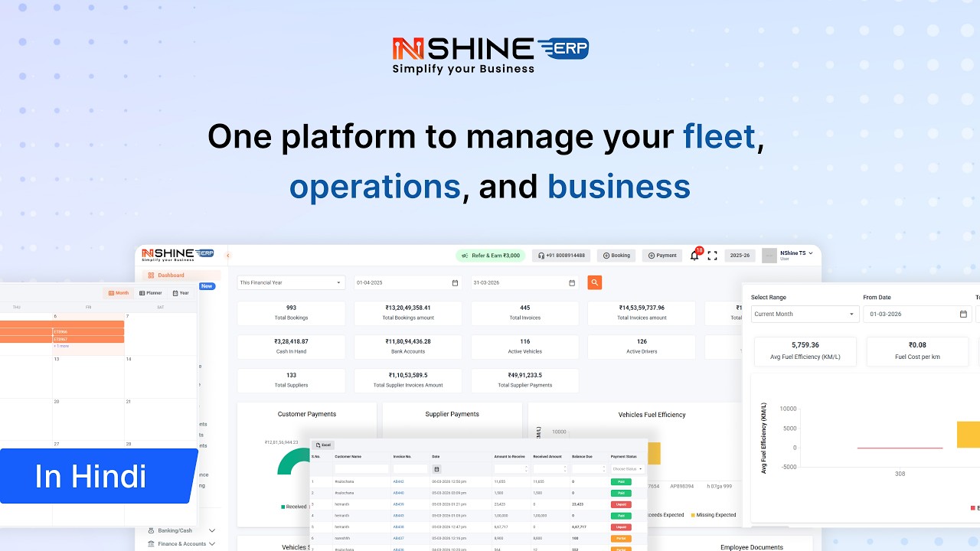Open the Cash In Hand card
Viewport: 980px width, 551px height.
coord(291,347)
